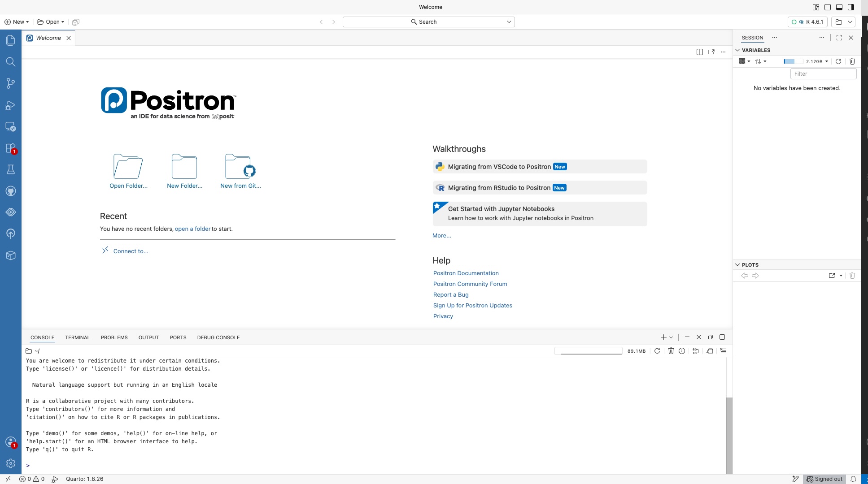The height and width of the screenshot is (484, 868).
Task: Open the plots editor target dropdown arrow
Action: click(841, 276)
